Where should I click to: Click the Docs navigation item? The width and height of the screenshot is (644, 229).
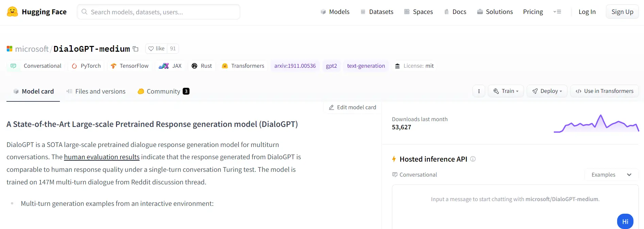(455, 12)
